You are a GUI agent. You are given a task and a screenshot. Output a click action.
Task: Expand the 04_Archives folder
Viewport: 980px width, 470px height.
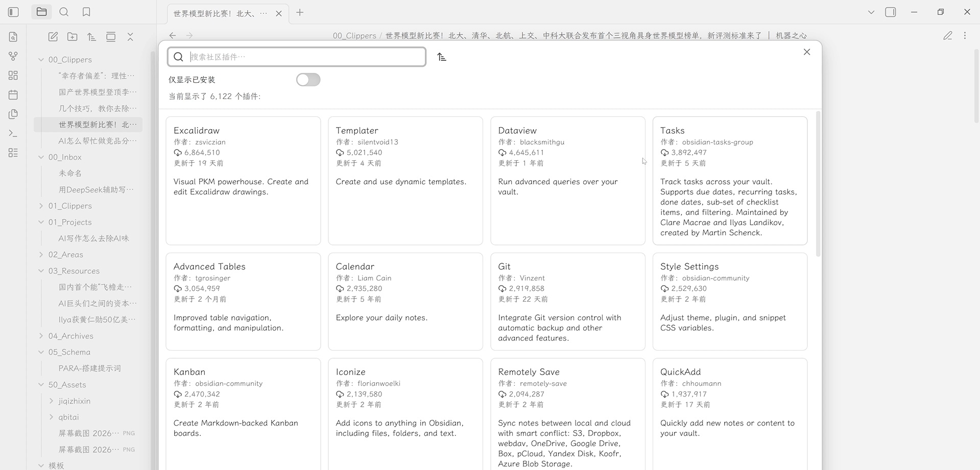pos(41,336)
